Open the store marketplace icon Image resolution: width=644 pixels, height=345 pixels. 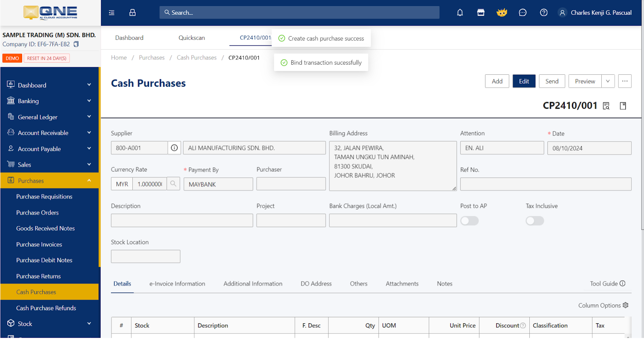[x=481, y=13]
